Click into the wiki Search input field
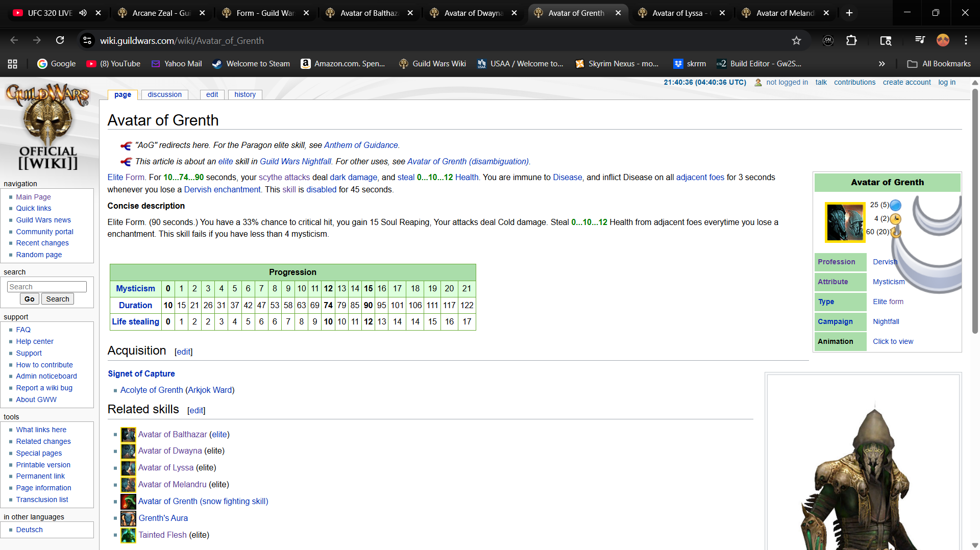Viewport: 980px width, 550px height. point(47,287)
